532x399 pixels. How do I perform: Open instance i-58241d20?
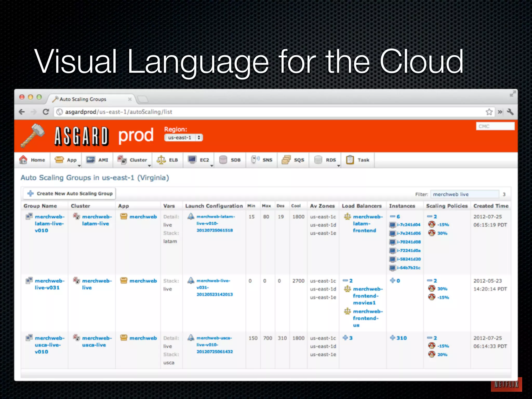(x=409, y=259)
